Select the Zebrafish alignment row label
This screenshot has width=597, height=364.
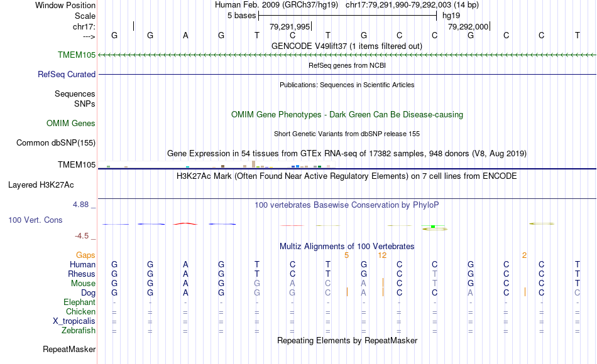click(x=79, y=330)
